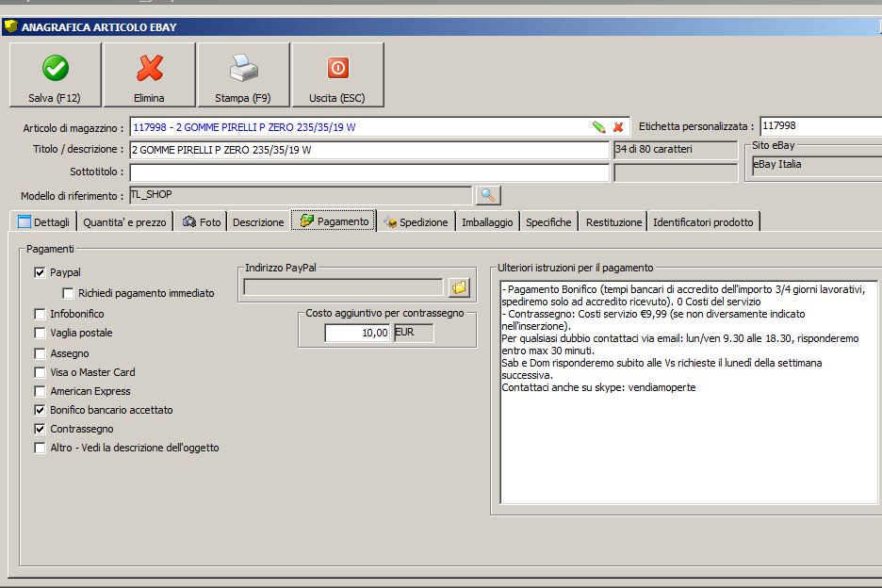Click inside the Ulteriori istruzioni per il pagamento text area

coord(689,392)
